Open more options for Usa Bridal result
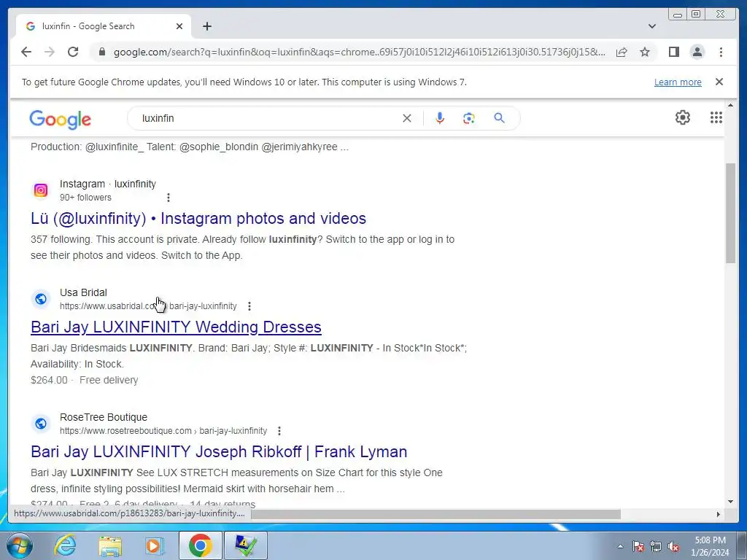 249,306
